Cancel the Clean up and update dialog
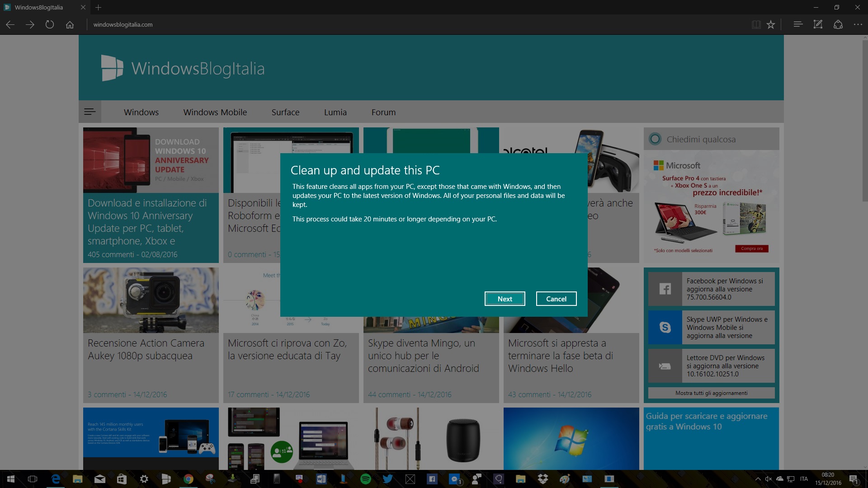 [556, 299]
